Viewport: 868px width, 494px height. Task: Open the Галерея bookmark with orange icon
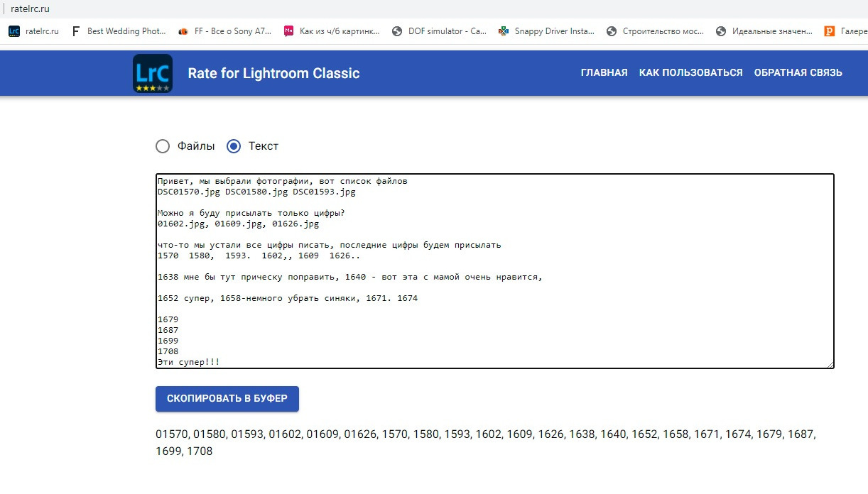[845, 31]
